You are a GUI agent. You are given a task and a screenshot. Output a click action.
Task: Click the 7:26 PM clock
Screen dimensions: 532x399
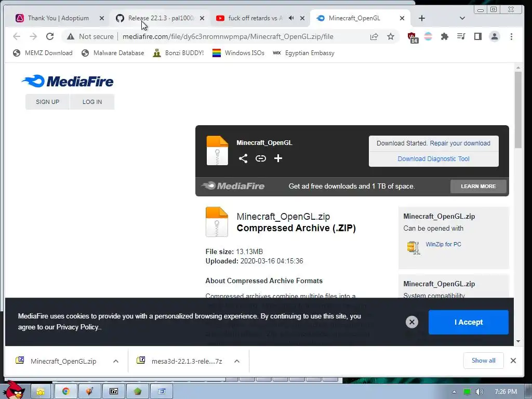coord(506,392)
